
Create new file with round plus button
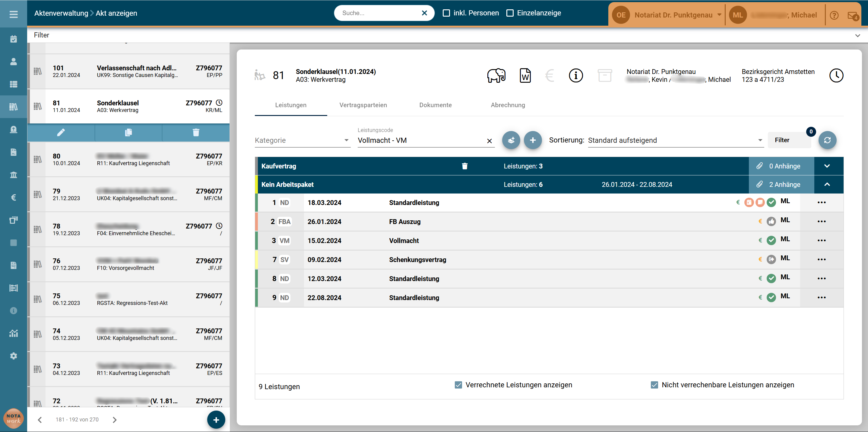(216, 420)
